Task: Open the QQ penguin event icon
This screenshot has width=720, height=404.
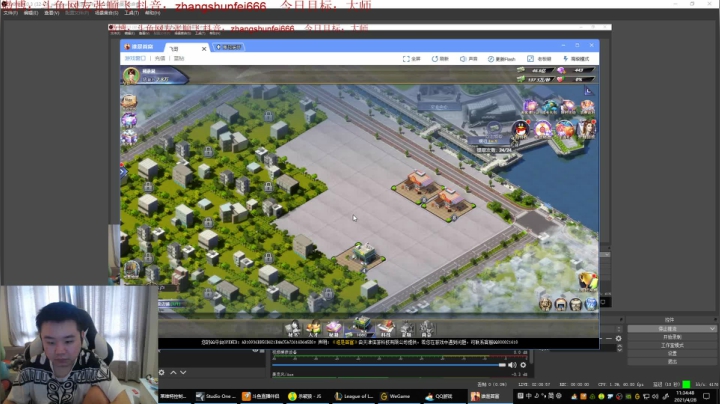Action: [x=520, y=129]
